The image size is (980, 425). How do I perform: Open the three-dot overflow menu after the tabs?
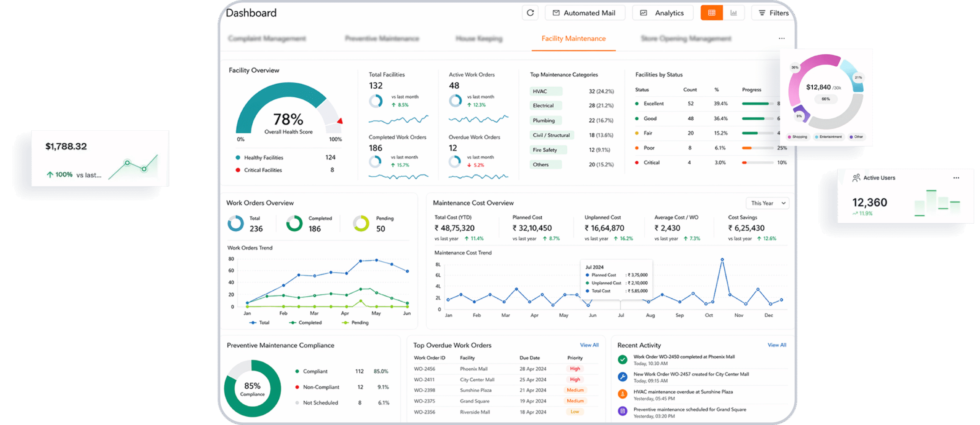click(x=781, y=38)
